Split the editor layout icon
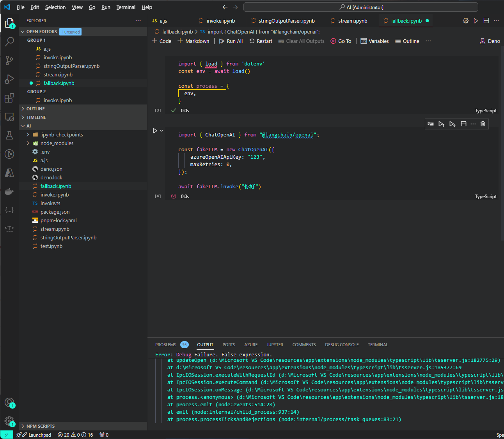Screen dimensions: 504x439 486,21
